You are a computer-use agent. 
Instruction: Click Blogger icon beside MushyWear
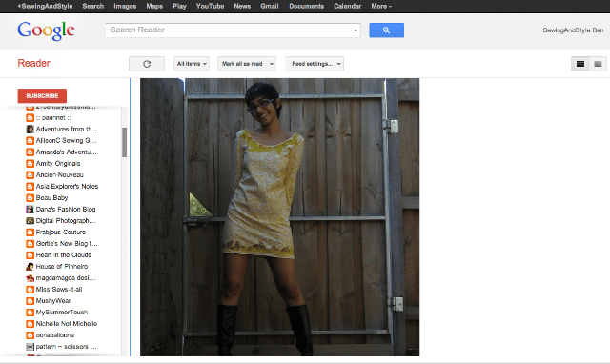coord(30,300)
